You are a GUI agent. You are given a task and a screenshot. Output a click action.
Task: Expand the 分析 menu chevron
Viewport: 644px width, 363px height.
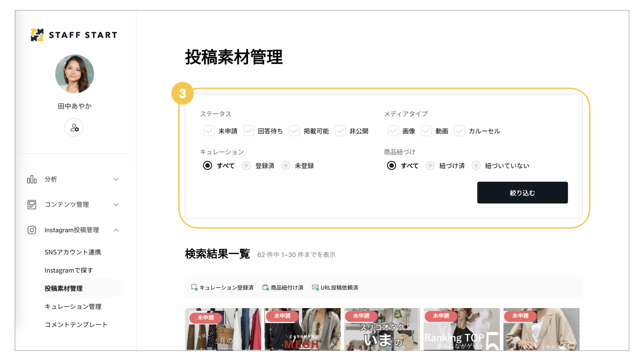pos(116,179)
